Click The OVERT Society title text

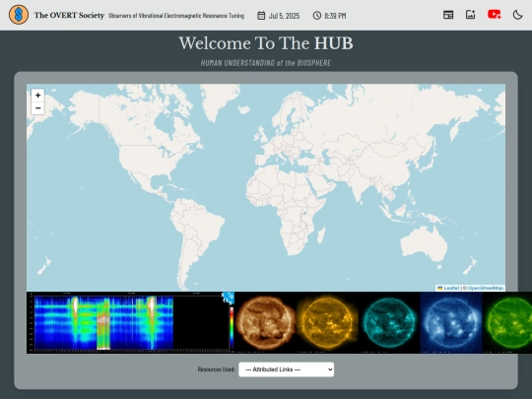[x=69, y=15]
